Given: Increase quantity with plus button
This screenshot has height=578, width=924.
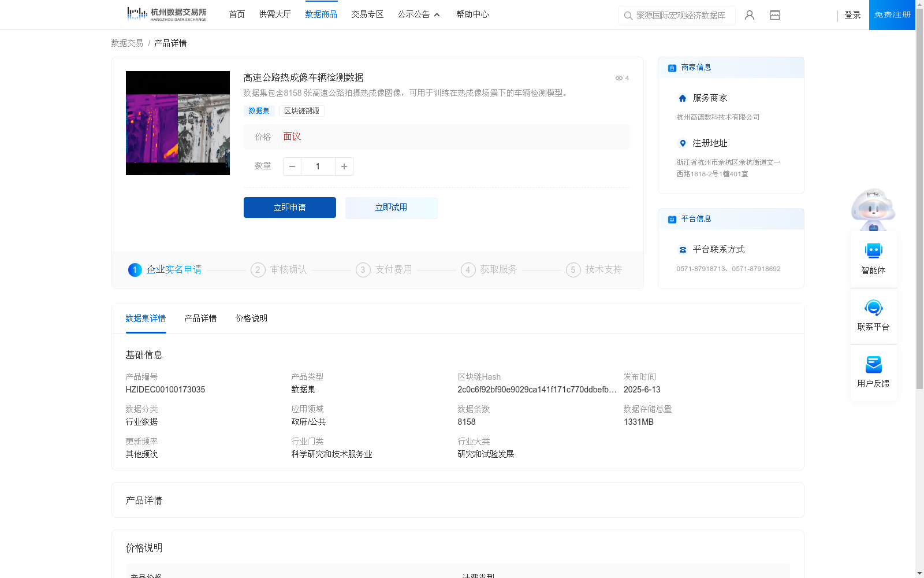Looking at the screenshot, I should pyautogui.click(x=344, y=166).
